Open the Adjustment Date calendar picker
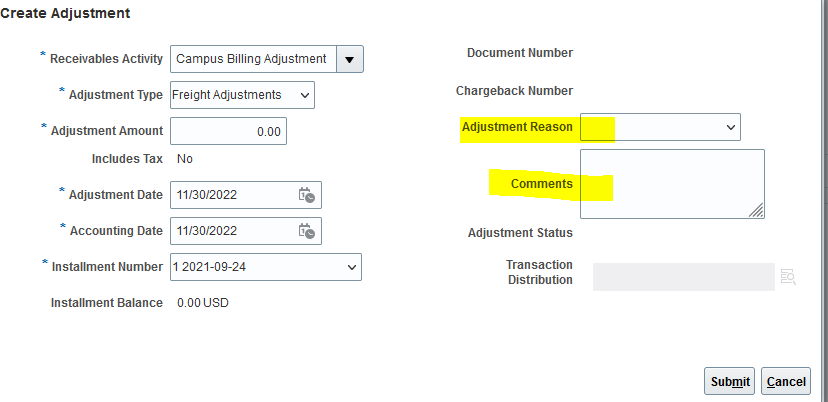Image resolution: width=828 pixels, height=402 pixels. click(x=307, y=195)
